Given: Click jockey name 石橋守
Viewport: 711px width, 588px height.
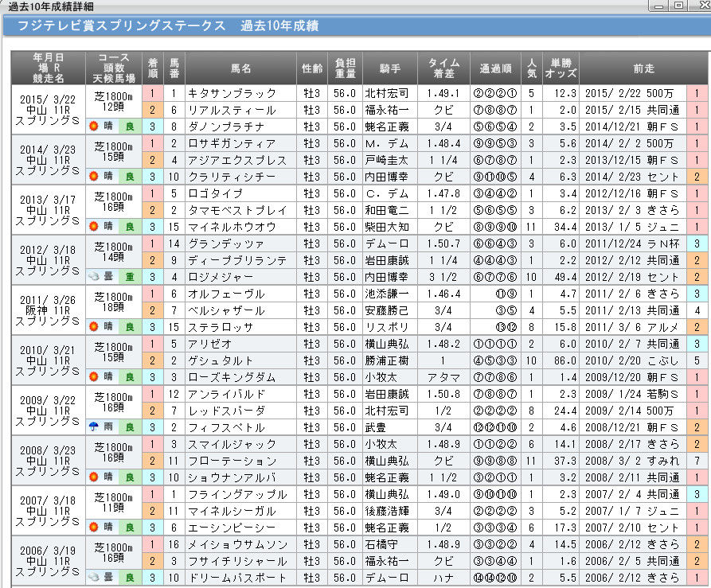Looking at the screenshot, I should pyautogui.click(x=381, y=544).
